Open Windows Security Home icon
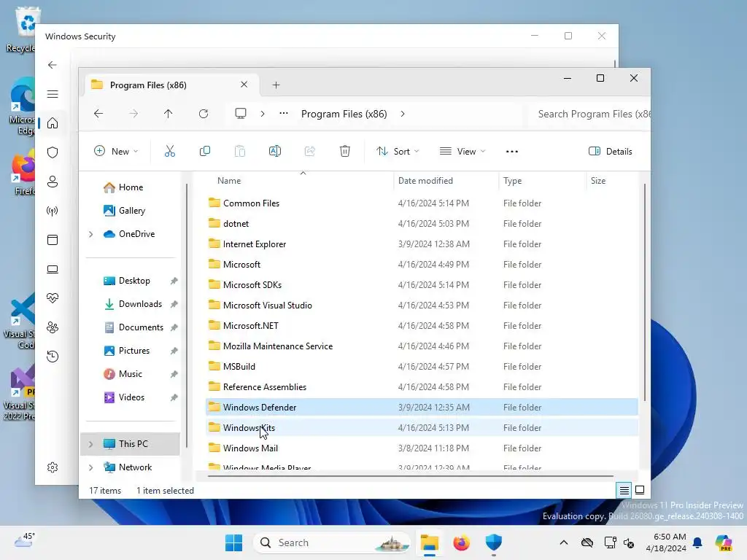Screen dimensions: 747x560 coord(53,123)
